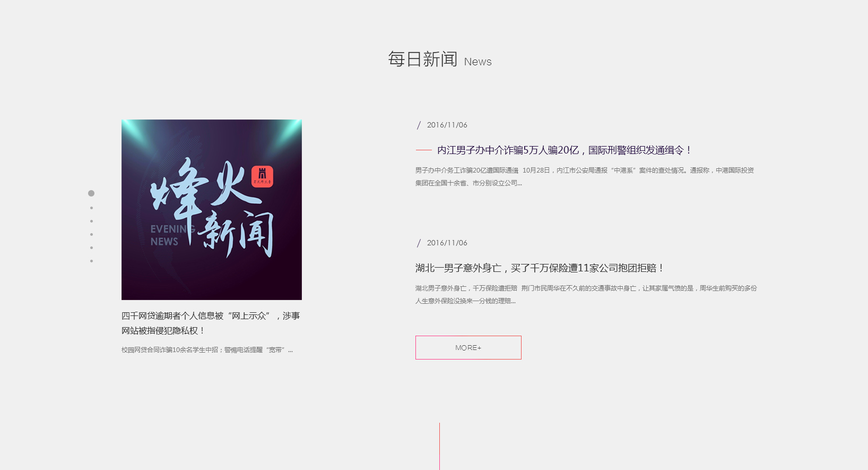Click the 男子办中介务工诈骗20亿 excerpt
Viewport: 868px width, 470px height.
(584, 177)
